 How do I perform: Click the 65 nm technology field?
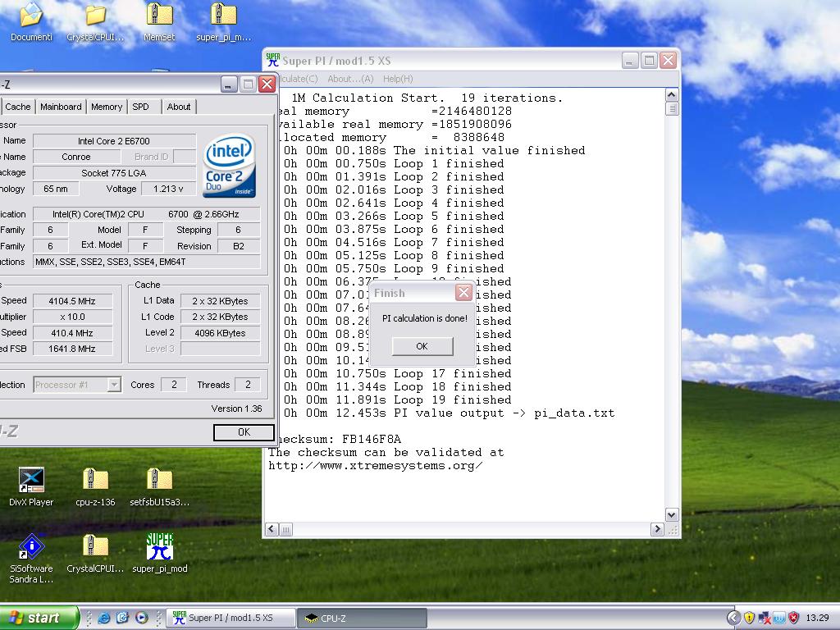click(56, 189)
